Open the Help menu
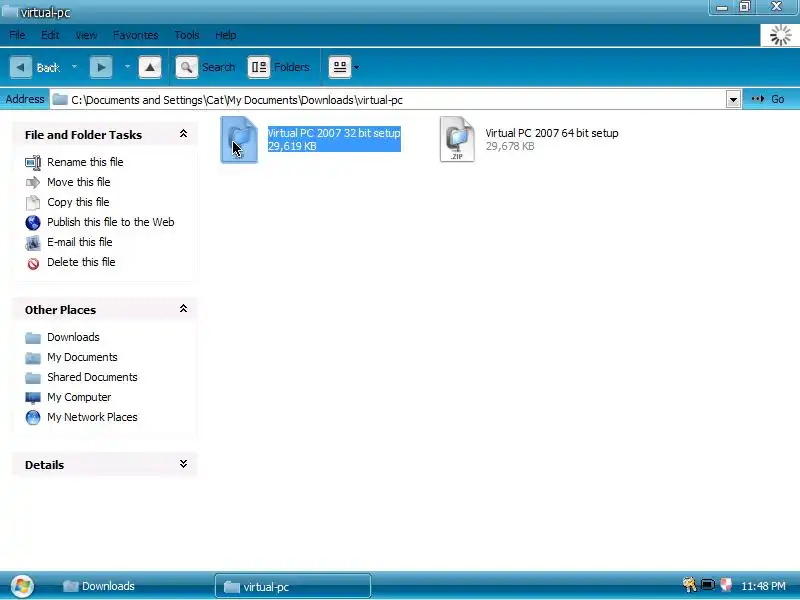Image resolution: width=800 pixels, height=600 pixels. 226,35
